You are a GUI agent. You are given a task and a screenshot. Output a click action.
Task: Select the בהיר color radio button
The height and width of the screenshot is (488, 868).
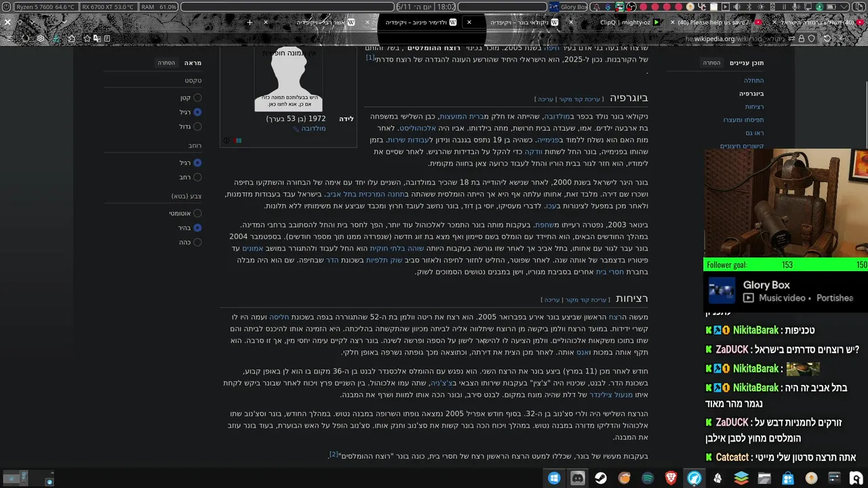pyautogui.click(x=197, y=228)
